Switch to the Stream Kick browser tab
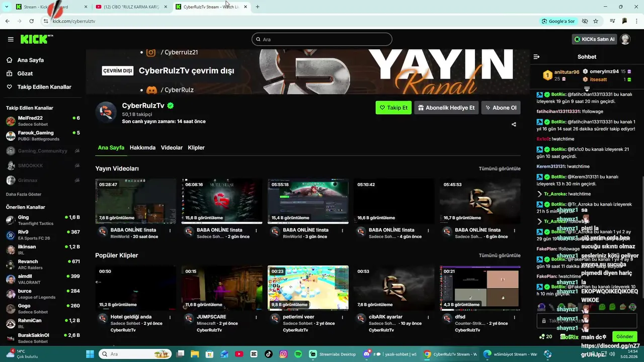644x362 pixels. click(x=50, y=7)
